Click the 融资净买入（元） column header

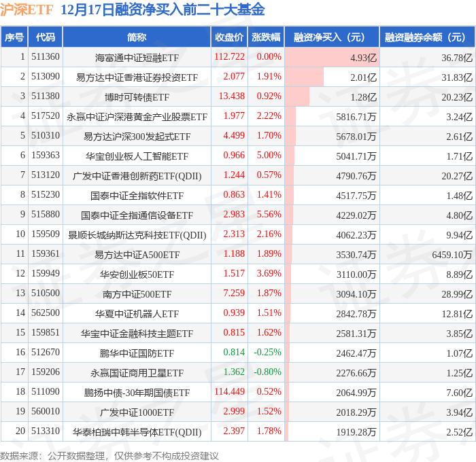click(x=332, y=37)
